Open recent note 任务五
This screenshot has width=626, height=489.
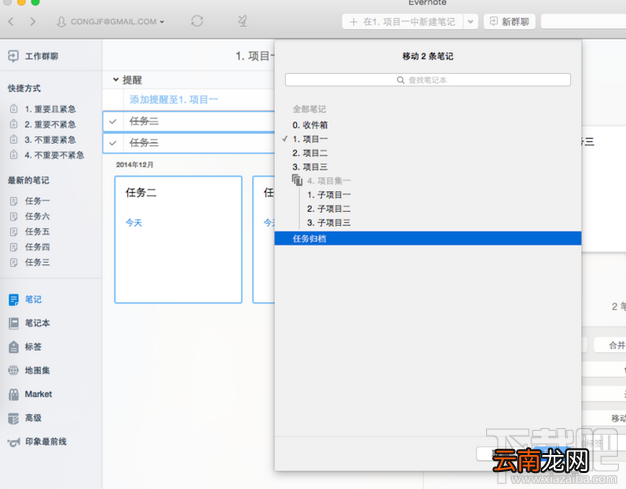30,232
